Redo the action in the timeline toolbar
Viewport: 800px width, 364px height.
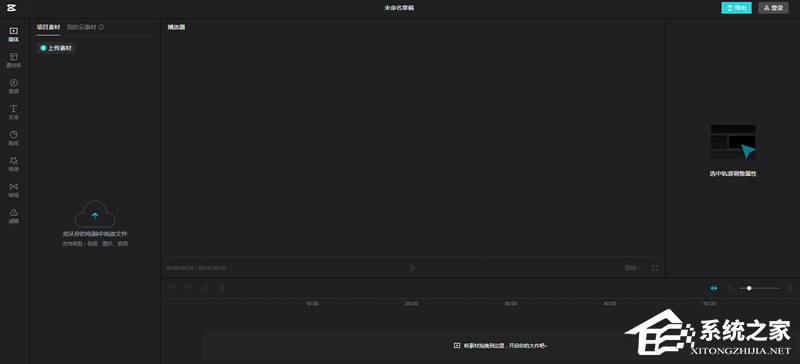188,288
